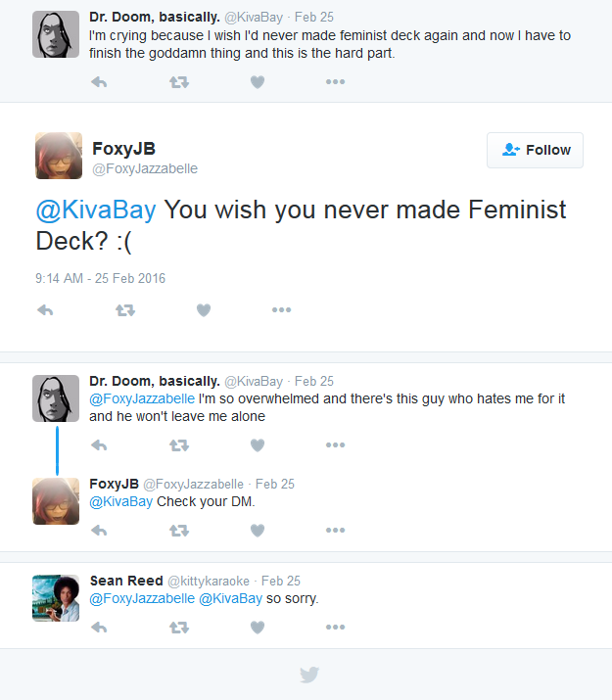
Task: Like FoxyJB's main Feminist Deck tweet
Action: click(204, 310)
